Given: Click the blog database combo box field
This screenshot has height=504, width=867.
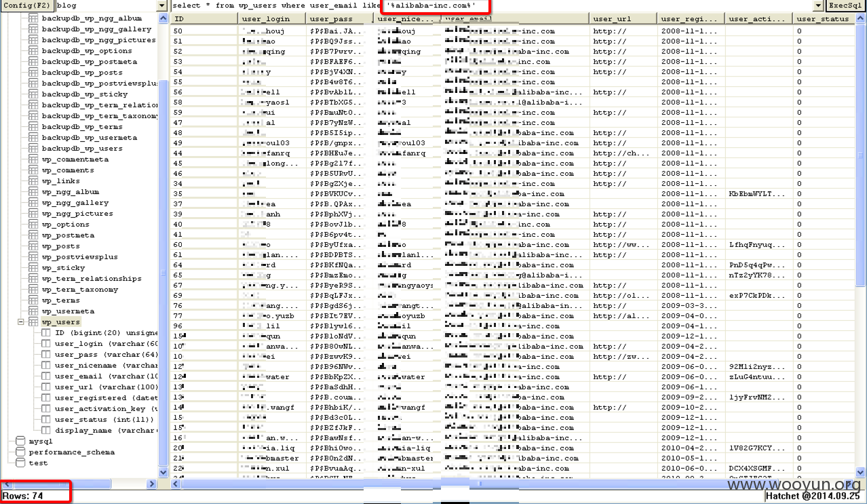Looking at the screenshot, I should 106,5.
